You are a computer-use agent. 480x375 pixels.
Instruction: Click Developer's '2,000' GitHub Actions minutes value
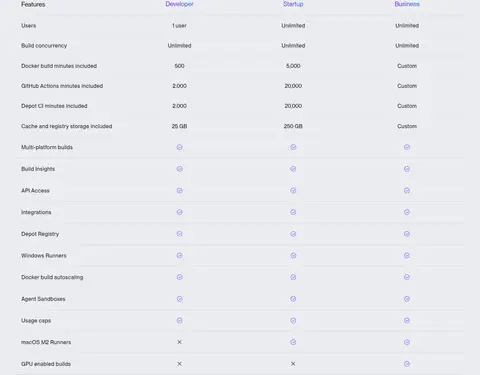(x=179, y=86)
